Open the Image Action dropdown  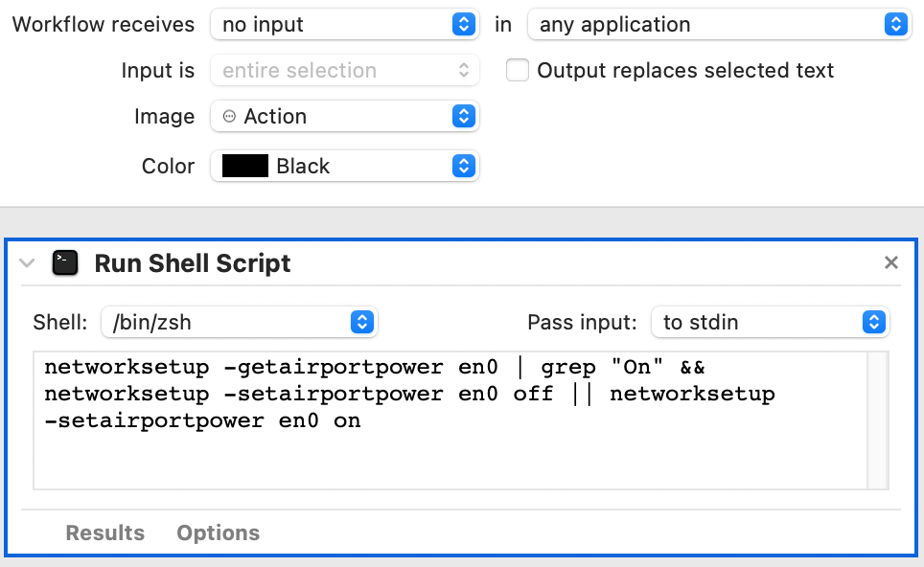tap(343, 116)
